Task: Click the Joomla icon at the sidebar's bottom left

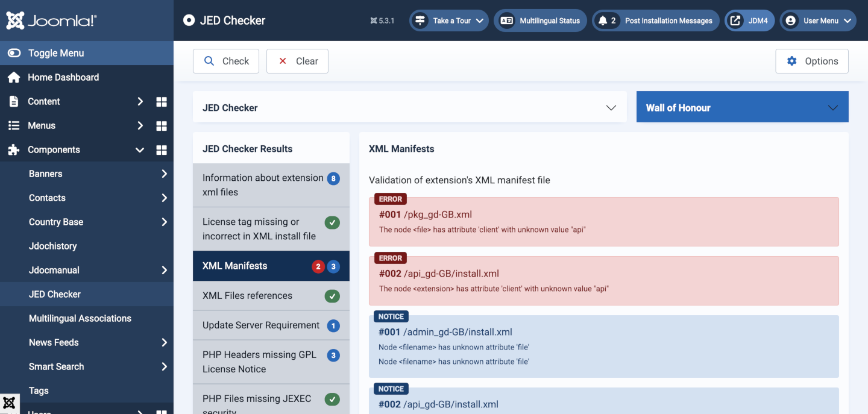Action: (9, 404)
